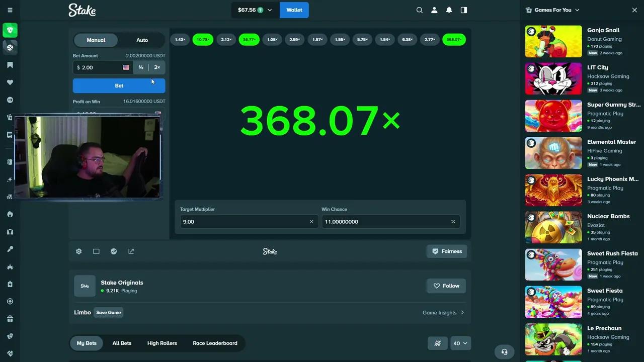Open live support headset icon
The height and width of the screenshot is (362, 644).
pyautogui.click(x=505, y=352)
